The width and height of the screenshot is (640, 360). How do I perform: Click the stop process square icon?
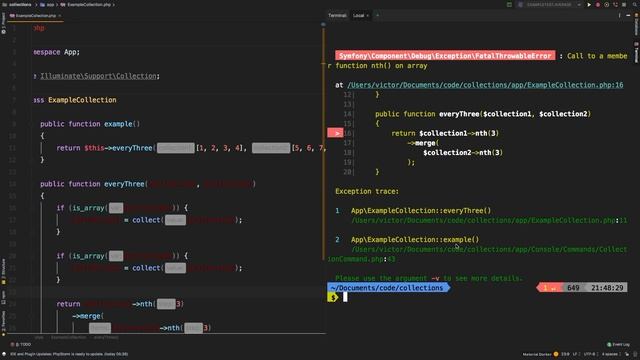(x=624, y=4)
